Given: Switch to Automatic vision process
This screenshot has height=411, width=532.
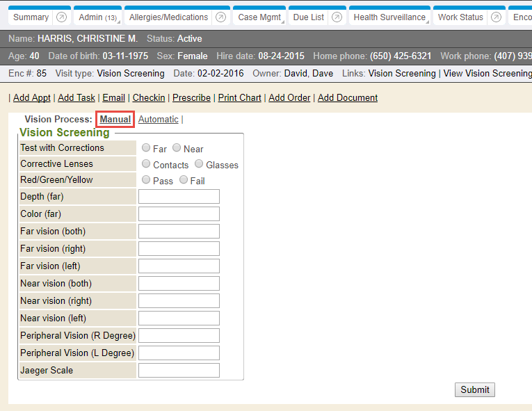Looking at the screenshot, I should (158, 120).
